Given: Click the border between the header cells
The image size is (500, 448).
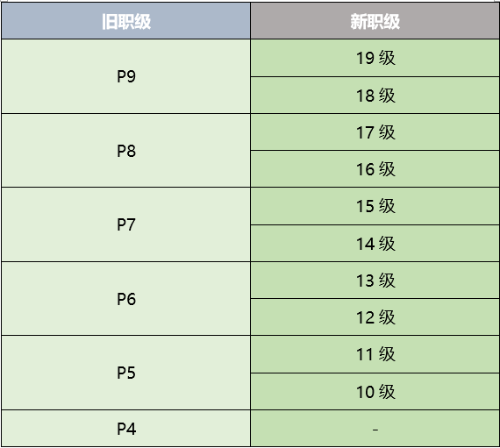Looking at the screenshot, I should tap(251, 21).
